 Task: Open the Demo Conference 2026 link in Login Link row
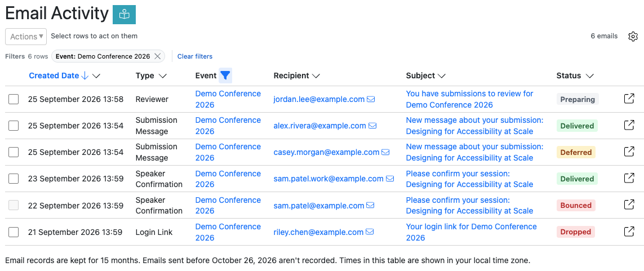point(228,232)
